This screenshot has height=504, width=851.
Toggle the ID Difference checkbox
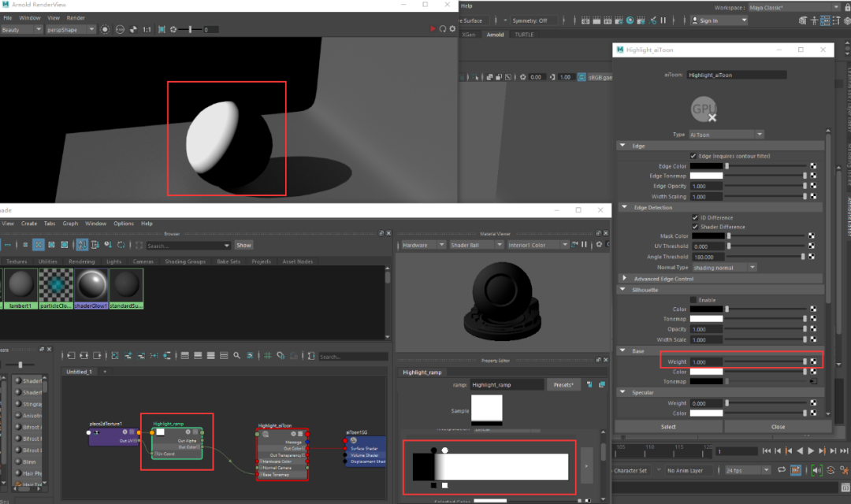coord(693,217)
